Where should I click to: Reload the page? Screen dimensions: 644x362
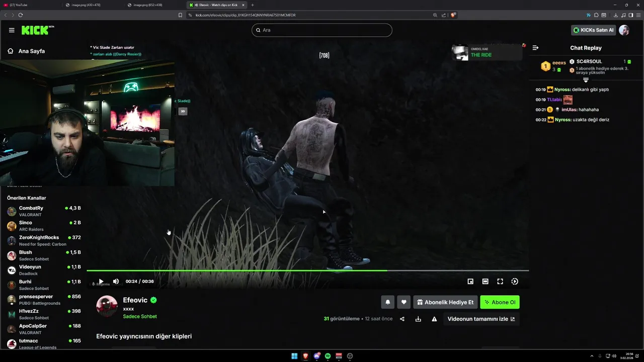pos(21,15)
